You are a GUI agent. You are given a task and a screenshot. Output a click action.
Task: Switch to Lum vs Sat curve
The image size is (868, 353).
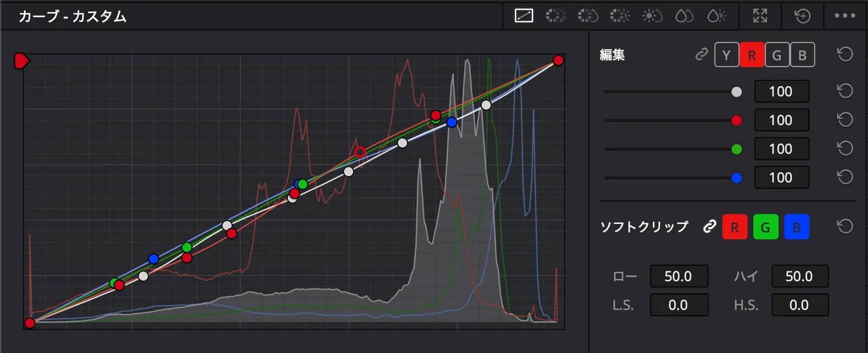coord(652,16)
